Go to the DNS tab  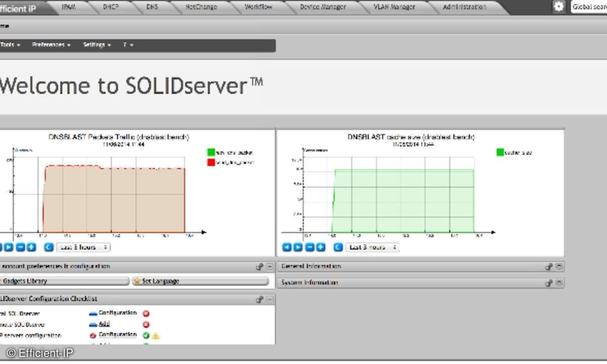tap(152, 7)
